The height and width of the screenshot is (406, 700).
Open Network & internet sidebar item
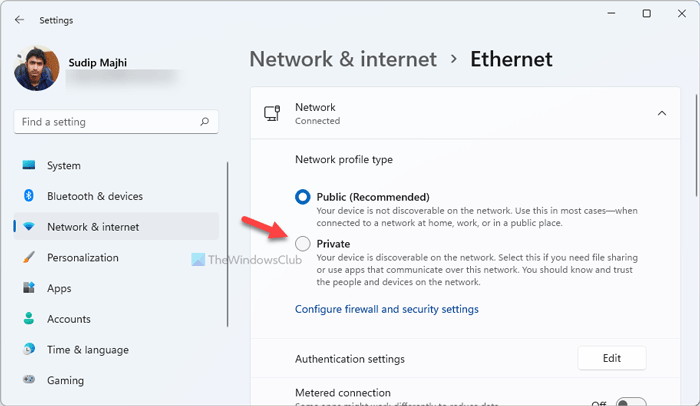(93, 227)
